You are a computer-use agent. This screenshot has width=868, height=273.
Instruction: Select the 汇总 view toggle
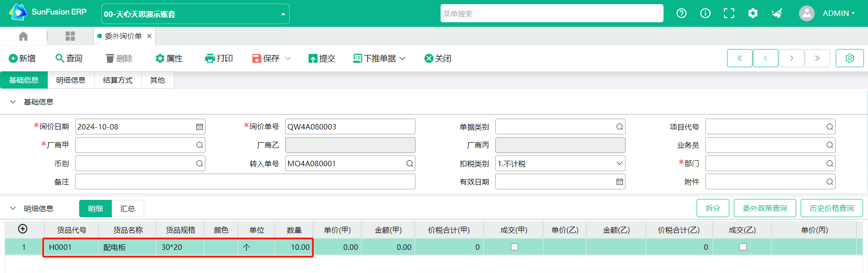pos(128,208)
